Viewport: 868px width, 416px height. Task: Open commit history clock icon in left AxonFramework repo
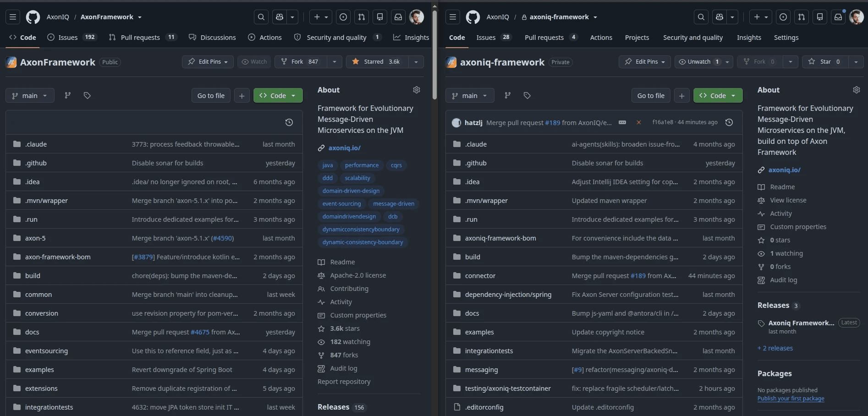pos(289,122)
